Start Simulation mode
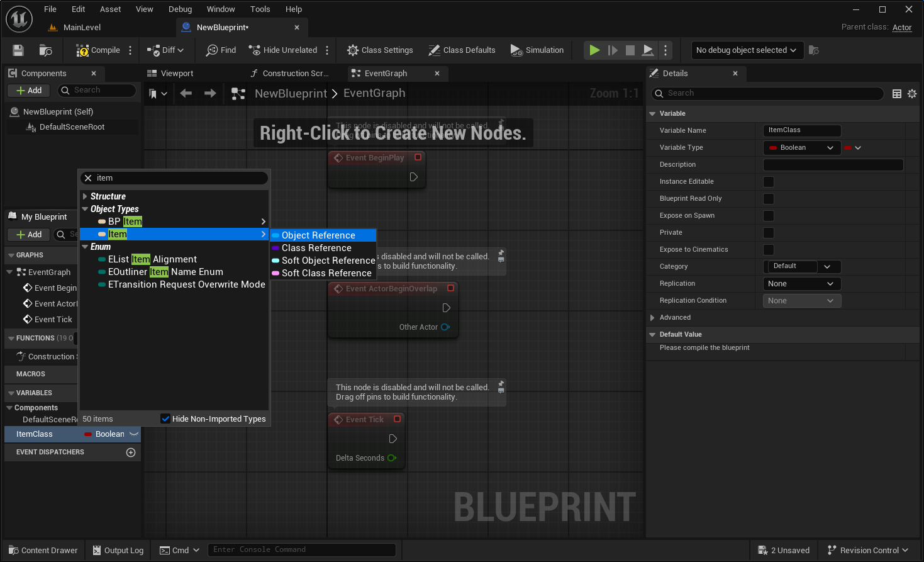924x562 pixels. pyautogui.click(x=537, y=50)
